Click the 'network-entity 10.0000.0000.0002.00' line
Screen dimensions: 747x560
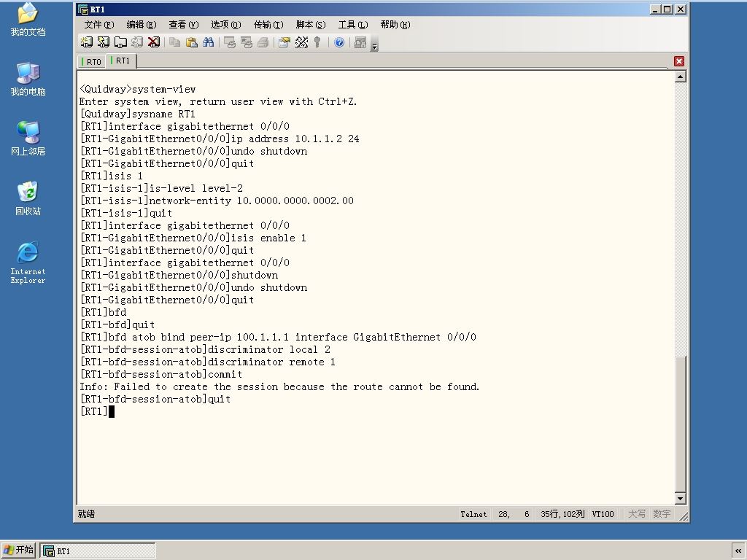217,201
